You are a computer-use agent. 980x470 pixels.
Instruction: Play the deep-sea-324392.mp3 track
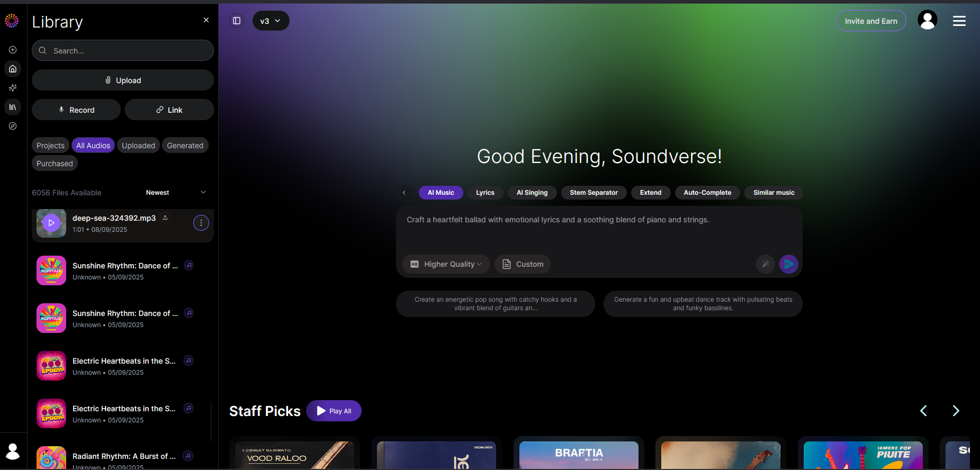point(51,223)
